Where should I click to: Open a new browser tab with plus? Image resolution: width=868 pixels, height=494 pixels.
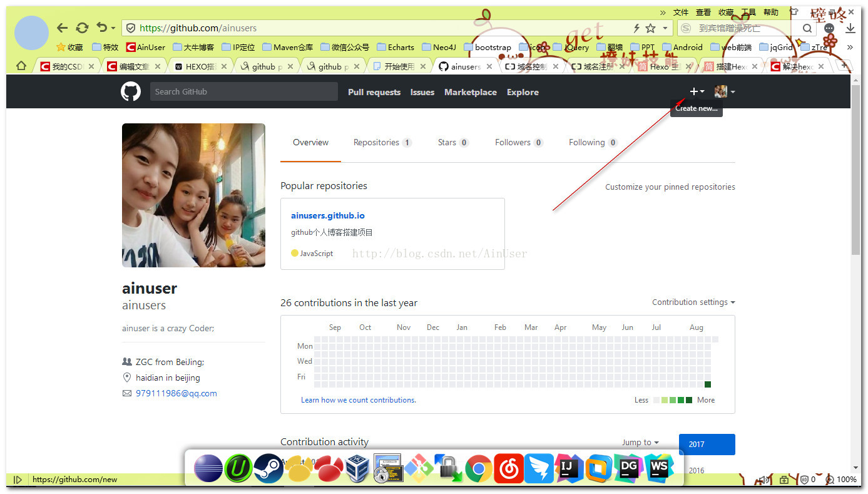click(x=844, y=65)
